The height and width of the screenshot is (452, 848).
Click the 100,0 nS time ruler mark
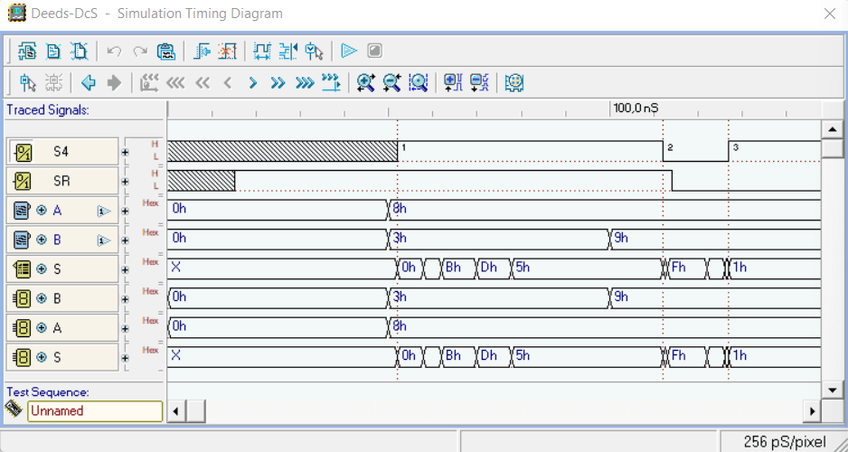pyautogui.click(x=635, y=108)
